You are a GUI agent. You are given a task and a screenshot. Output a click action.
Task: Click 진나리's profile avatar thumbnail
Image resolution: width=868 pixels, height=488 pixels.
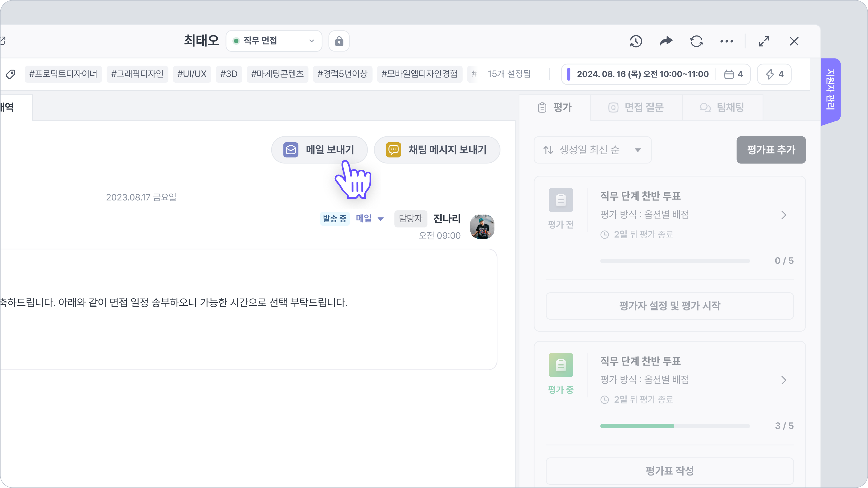[482, 227]
